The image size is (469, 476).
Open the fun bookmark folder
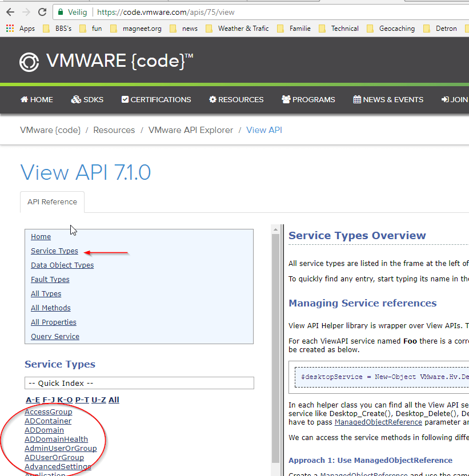point(90,29)
